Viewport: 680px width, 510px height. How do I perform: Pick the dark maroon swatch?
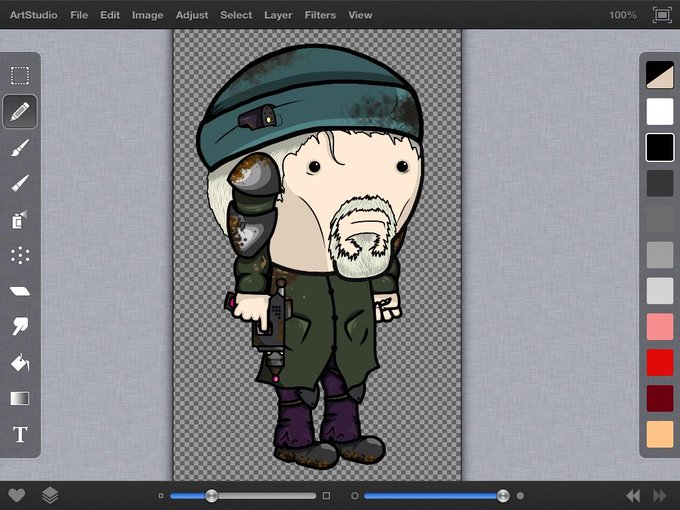660,398
